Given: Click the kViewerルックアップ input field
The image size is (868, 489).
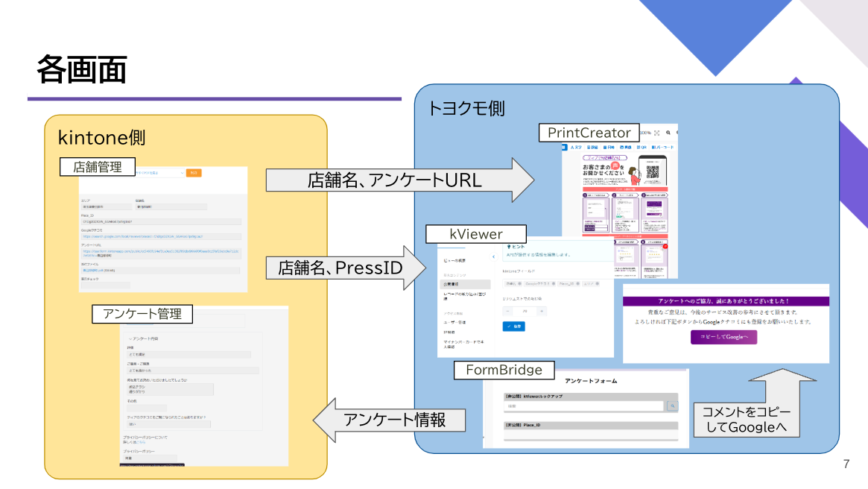Looking at the screenshot, I should pyautogui.click(x=585, y=406).
